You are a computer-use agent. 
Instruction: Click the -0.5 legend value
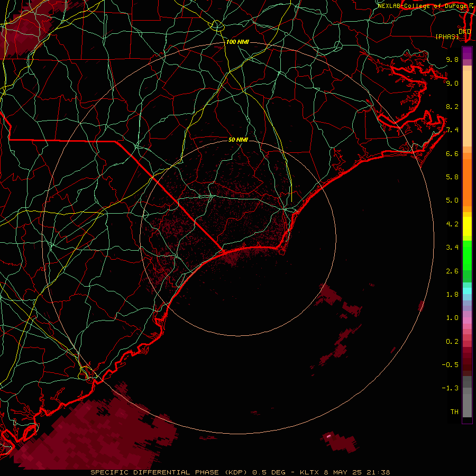[x=450, y=365]
